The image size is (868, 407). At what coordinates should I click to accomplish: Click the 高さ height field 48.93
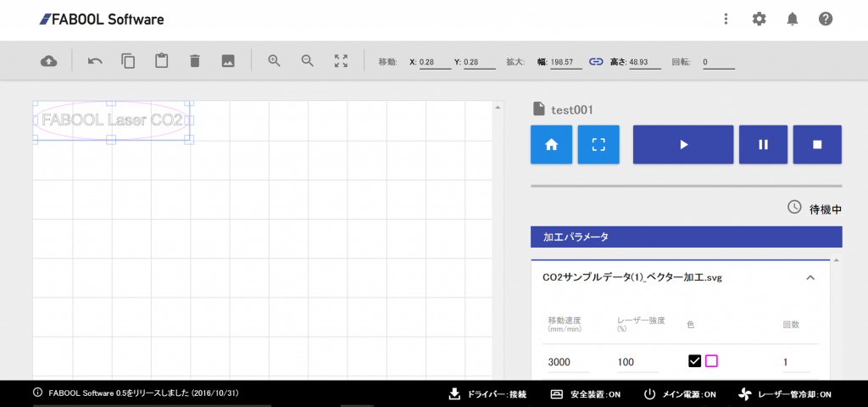pos(645,63)
